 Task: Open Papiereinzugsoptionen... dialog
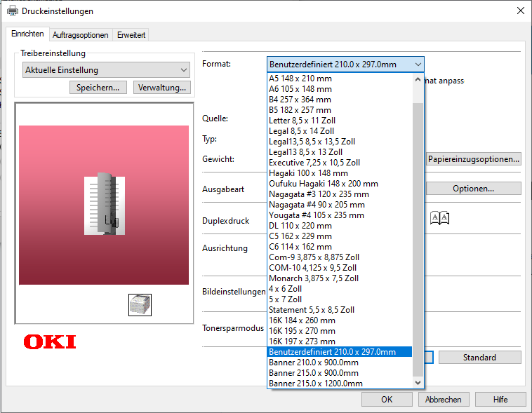(x=473, y=159)
